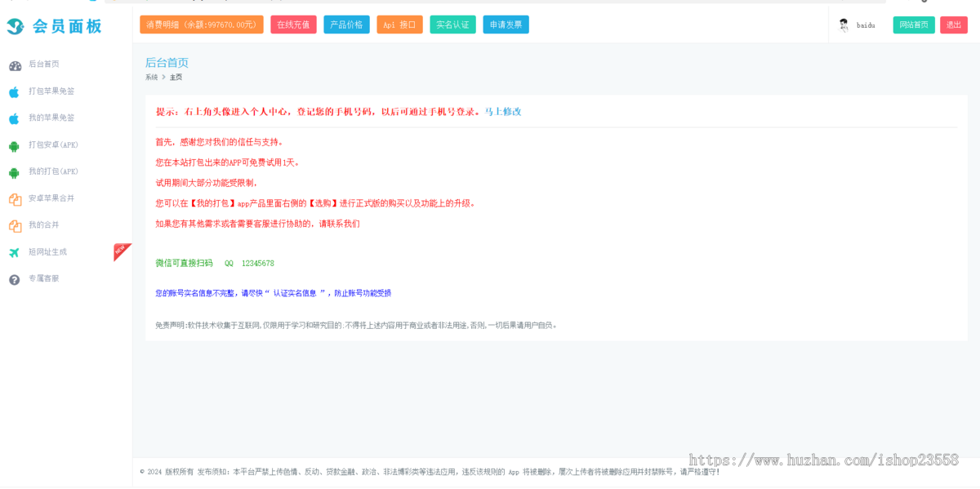Log out with the red 退出 button
Image resolution: width=980 pixels, height=489 pixels.
[953, 24]
